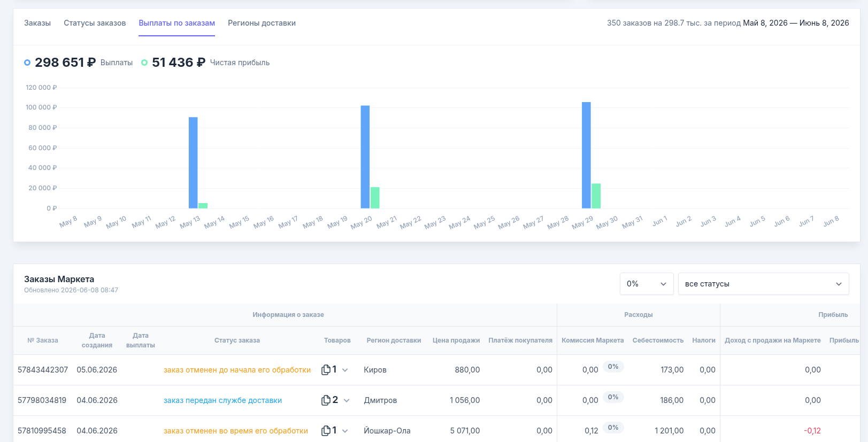
Task: Click the copy icon in Йошкар-Ола order row
Action: click(326, 431)
